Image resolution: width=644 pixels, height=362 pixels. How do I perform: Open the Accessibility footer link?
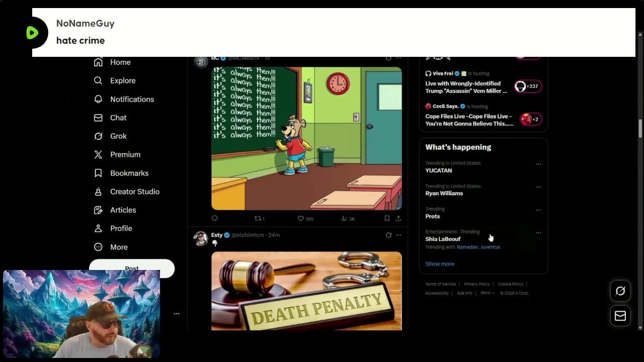[437, 293]
